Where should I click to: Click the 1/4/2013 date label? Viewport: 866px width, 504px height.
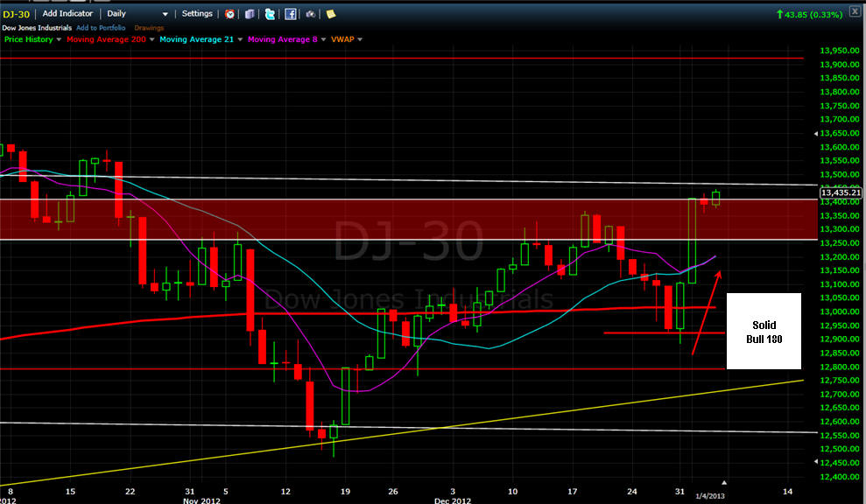pyautogui.click(x=710, y=496)
